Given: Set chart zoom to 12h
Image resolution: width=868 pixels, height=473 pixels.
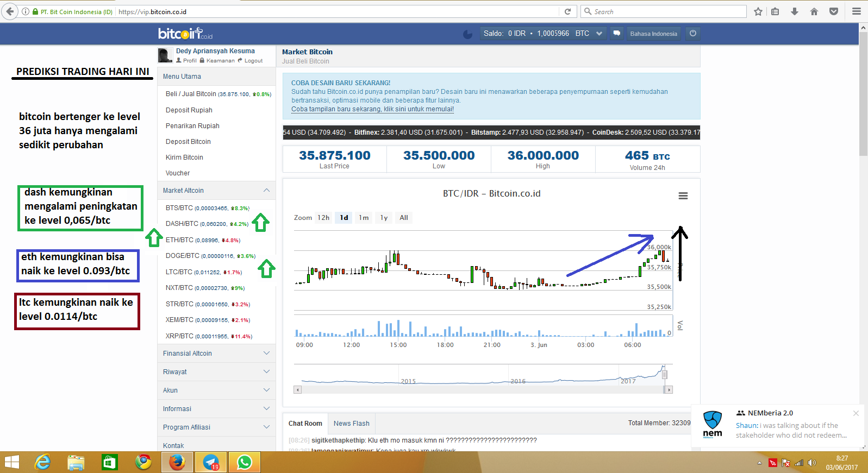Looking at the screenshot, I should 323,218.
